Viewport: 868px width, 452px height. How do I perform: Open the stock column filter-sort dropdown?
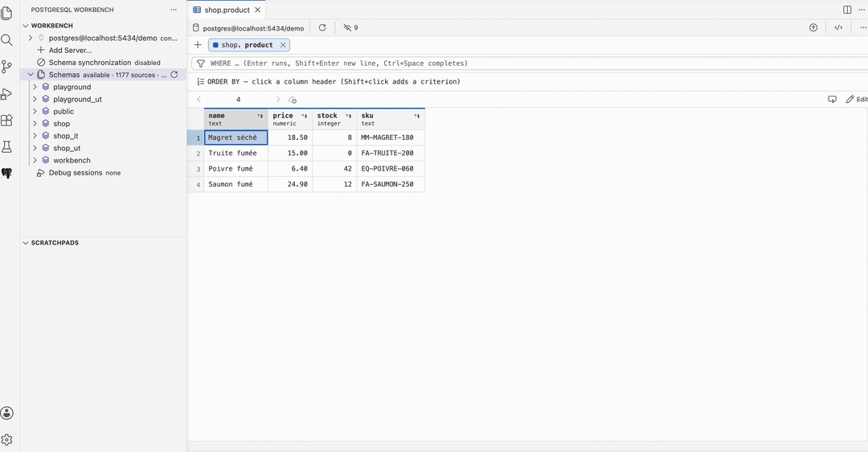point(349,116)
